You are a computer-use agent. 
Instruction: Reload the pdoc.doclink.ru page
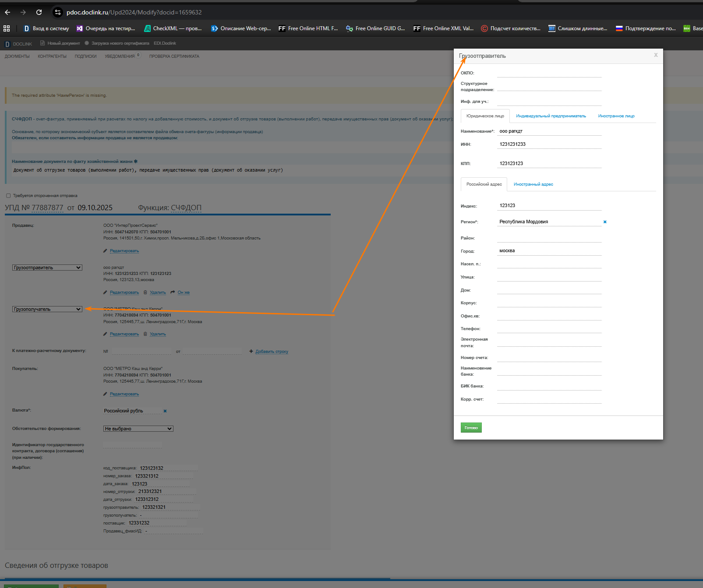point(39,12)
